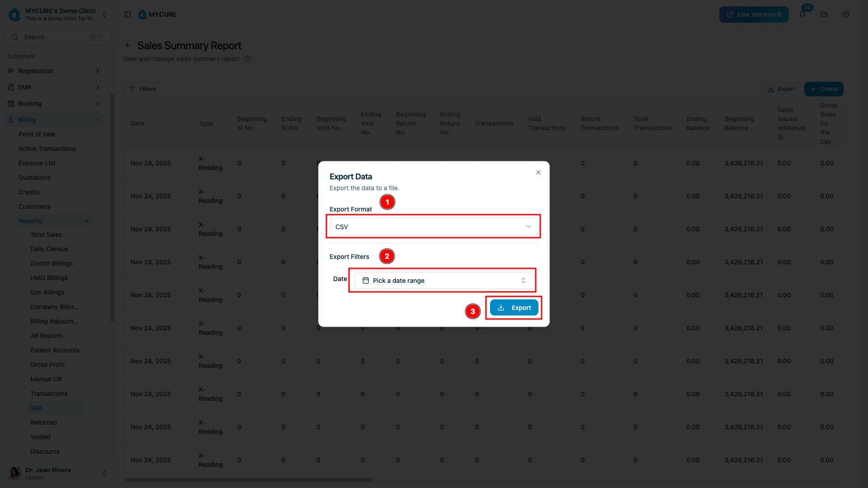Click the blue Export button in dialog
This screenshot has width=868, height=488.
pyautogui.click(x=514, y=308)
